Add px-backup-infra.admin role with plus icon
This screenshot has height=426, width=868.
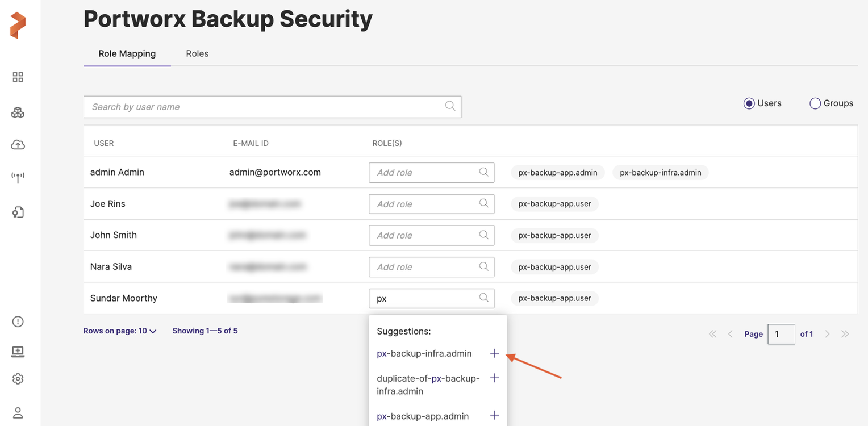(494, 353)
